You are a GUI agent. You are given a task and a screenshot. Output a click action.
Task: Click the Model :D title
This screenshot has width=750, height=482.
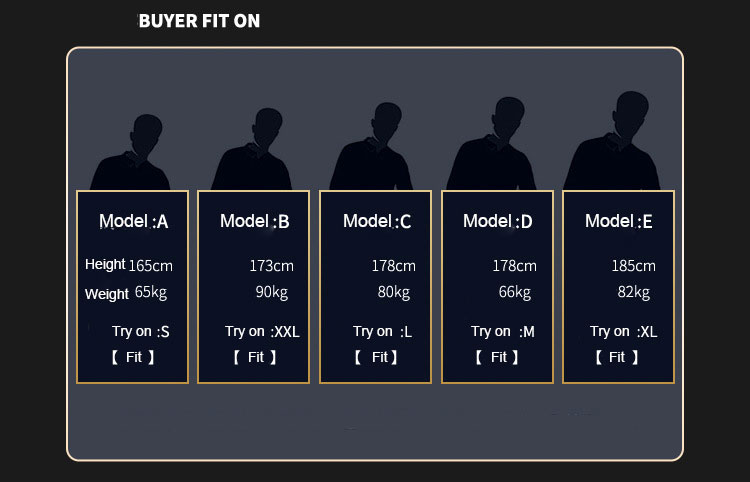coord(497,221)
